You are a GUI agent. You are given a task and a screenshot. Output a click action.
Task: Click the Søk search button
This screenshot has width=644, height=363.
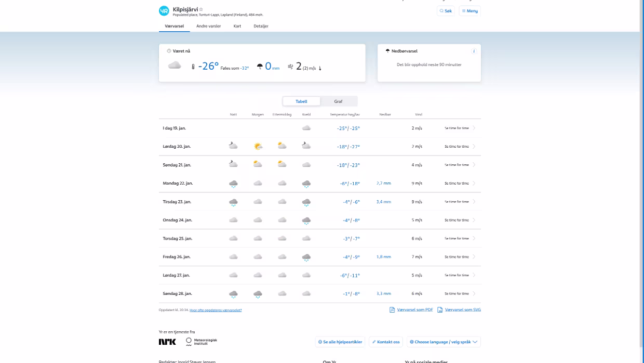click(446, 11)
